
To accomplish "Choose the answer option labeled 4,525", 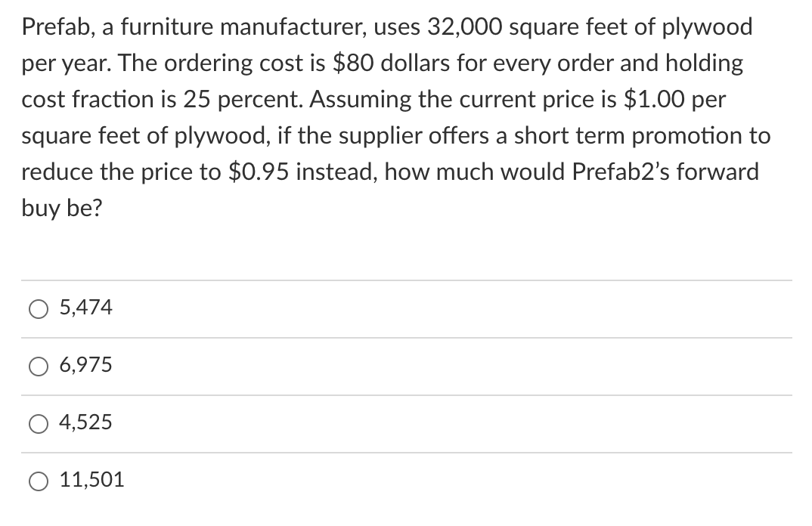I will [x=85, y=423].
